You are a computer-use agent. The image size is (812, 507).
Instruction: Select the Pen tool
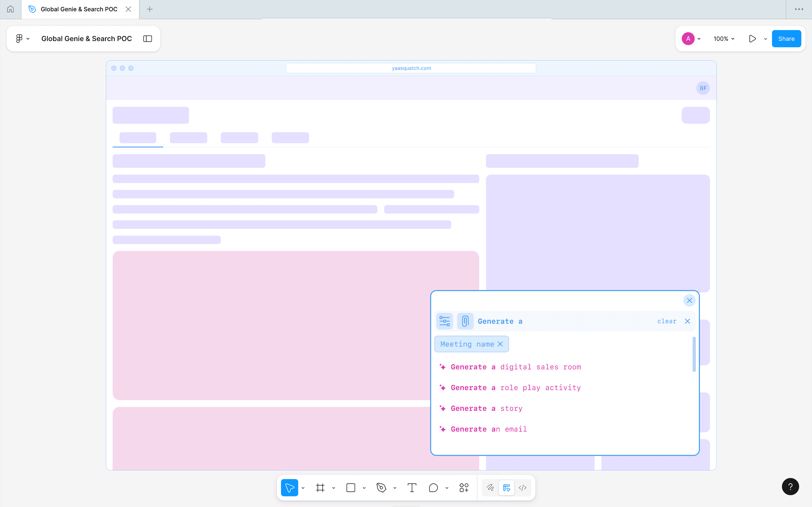(381, 488)
